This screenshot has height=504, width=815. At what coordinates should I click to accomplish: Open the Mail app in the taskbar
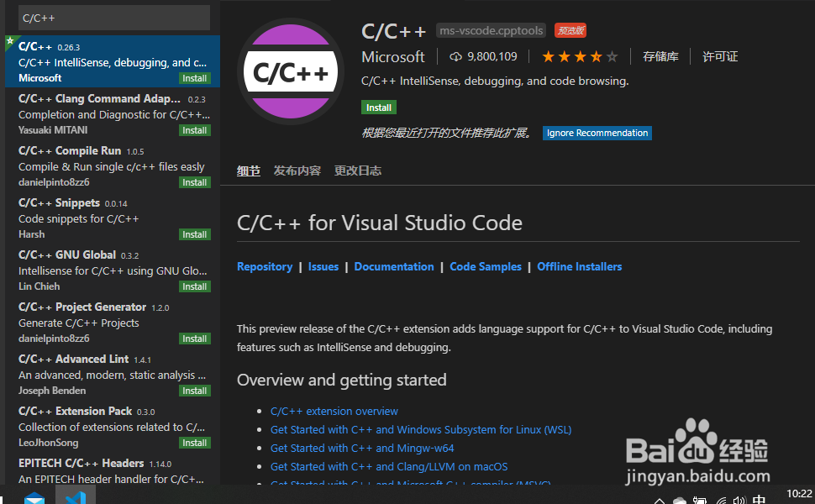pyautogui.click(x=34, y=497)
